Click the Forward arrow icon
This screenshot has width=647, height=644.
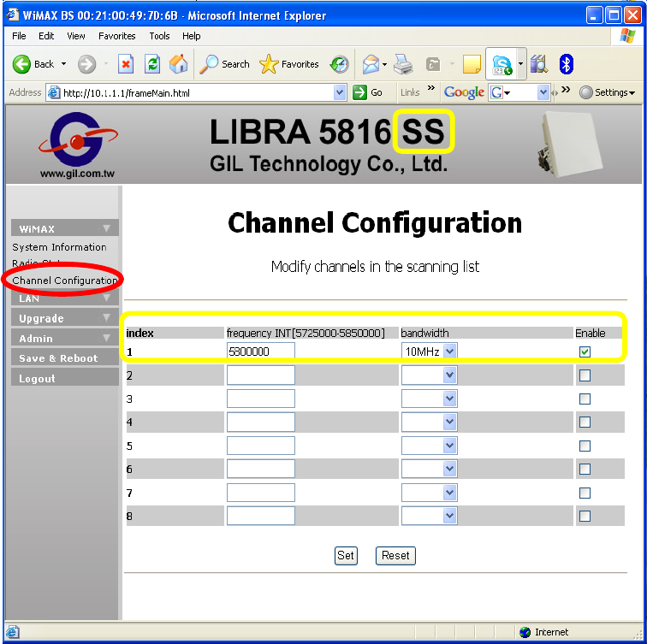click(86, 64)
